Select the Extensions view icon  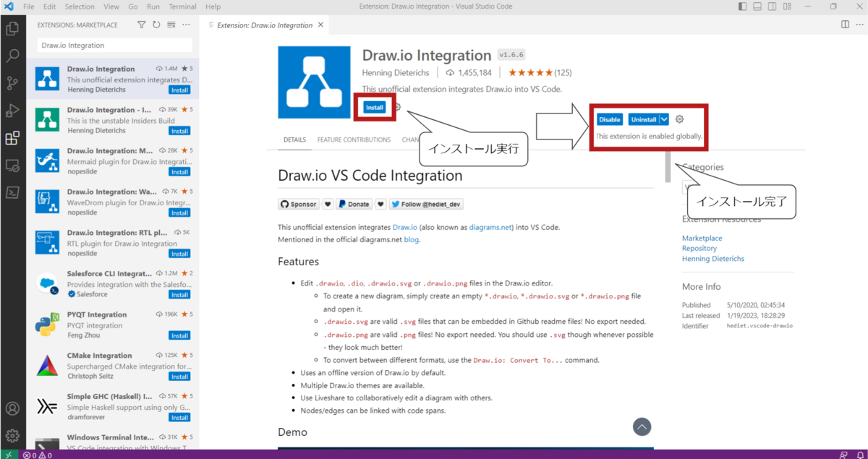12,138
